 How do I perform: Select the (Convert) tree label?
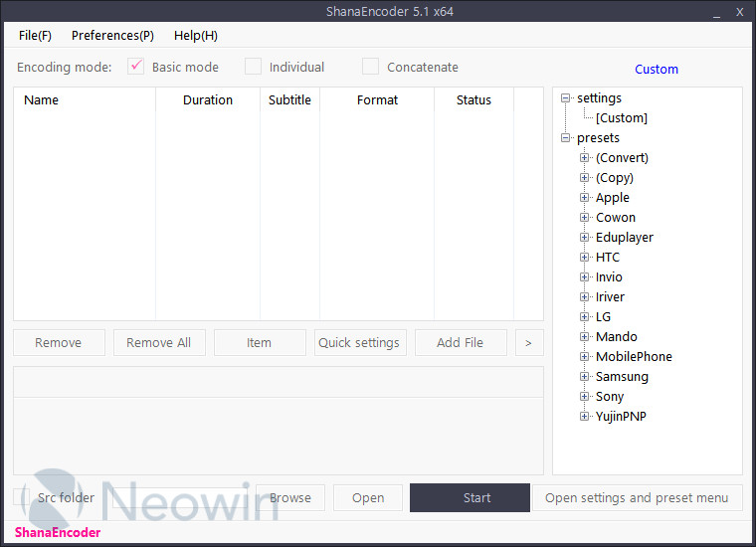tap(622, 157)
